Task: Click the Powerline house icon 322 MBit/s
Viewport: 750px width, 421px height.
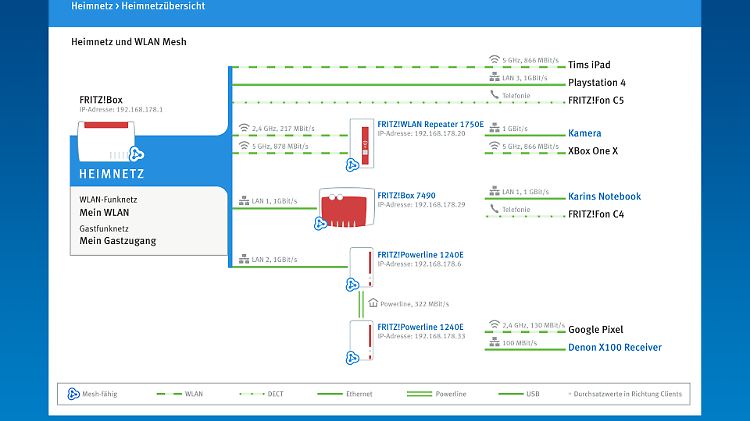Action: coord(373,303)
